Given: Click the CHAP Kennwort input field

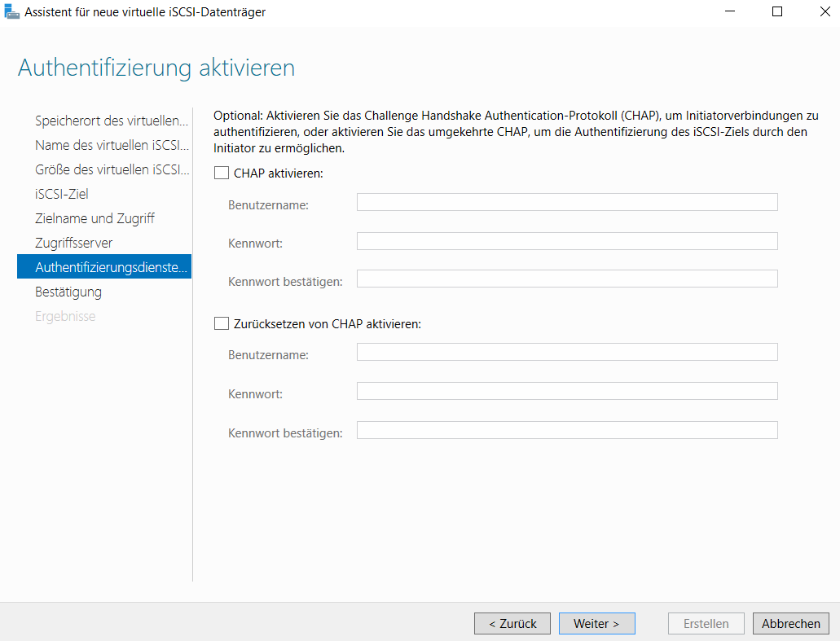Looking at the screenshot, I should [x=566, y=241].
